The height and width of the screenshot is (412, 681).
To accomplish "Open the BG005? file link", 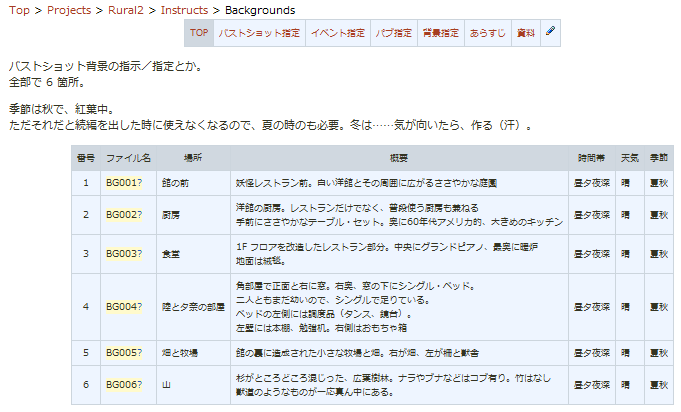I will click(124, 352).
